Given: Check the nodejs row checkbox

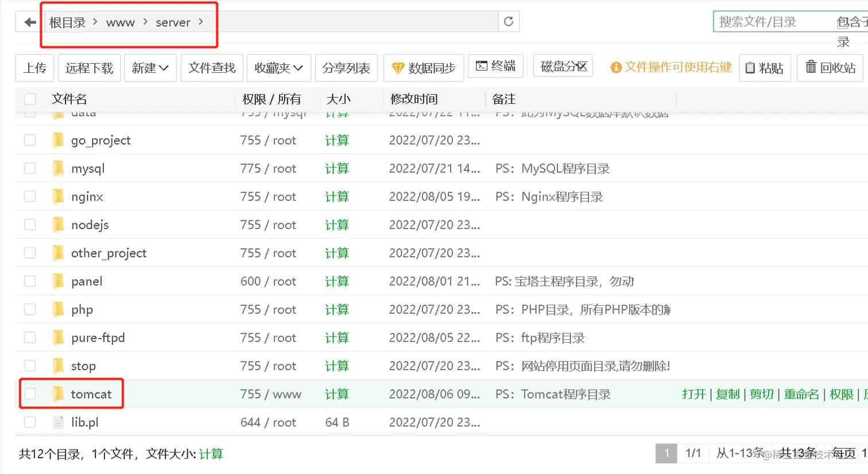Looking at the screenshot, I should pyautogui.click(x=30, y=224).
